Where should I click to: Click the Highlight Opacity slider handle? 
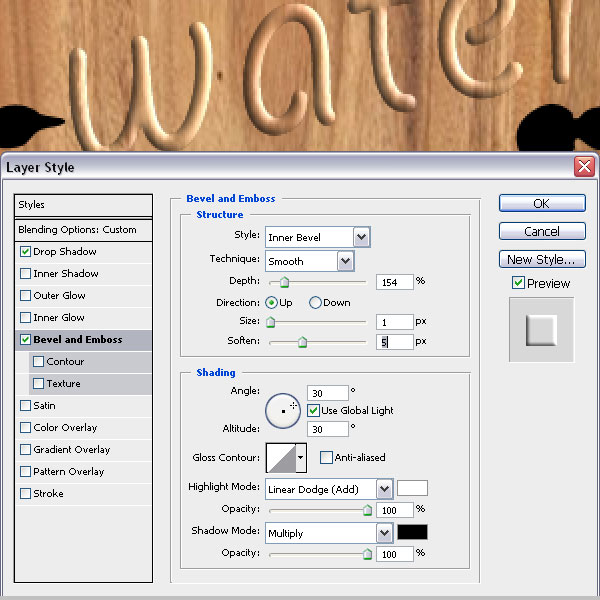(367, 510)
